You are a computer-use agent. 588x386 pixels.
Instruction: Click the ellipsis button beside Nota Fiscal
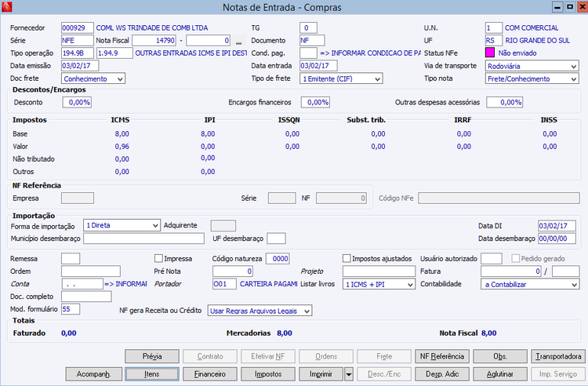coord(238,40)
